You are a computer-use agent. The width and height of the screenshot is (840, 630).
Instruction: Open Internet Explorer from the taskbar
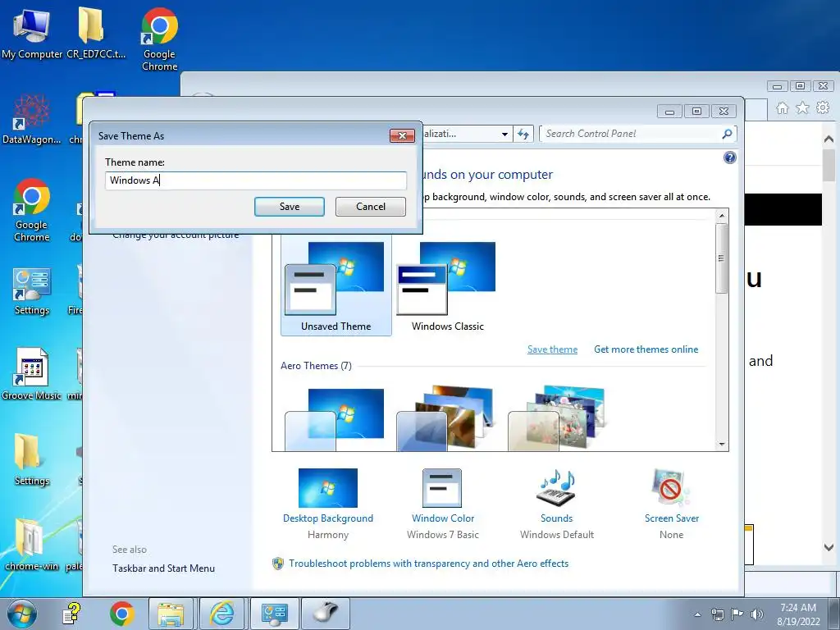221,614
